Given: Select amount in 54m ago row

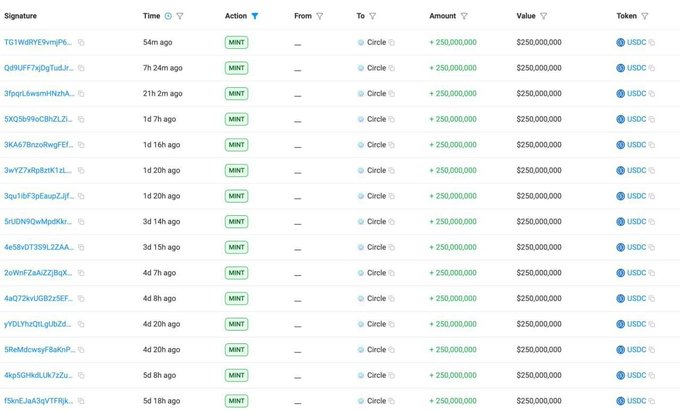Looking at the screenshot, I should coord(453,42).
